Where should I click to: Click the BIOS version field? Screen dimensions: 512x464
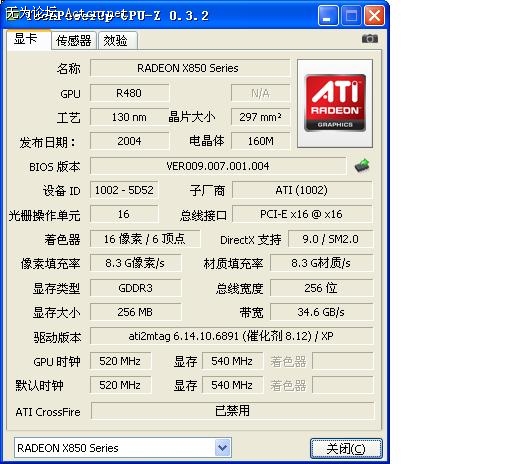pyautogui.click(x=218, y=166)
